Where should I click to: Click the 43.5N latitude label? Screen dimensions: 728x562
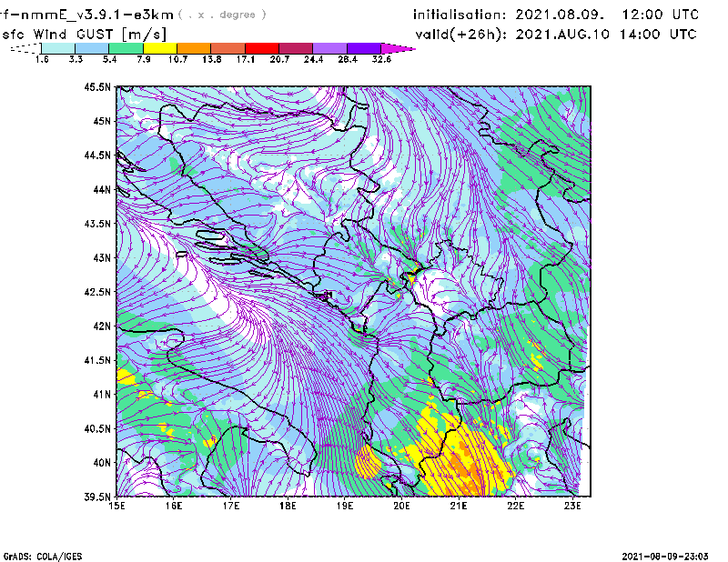97,224
